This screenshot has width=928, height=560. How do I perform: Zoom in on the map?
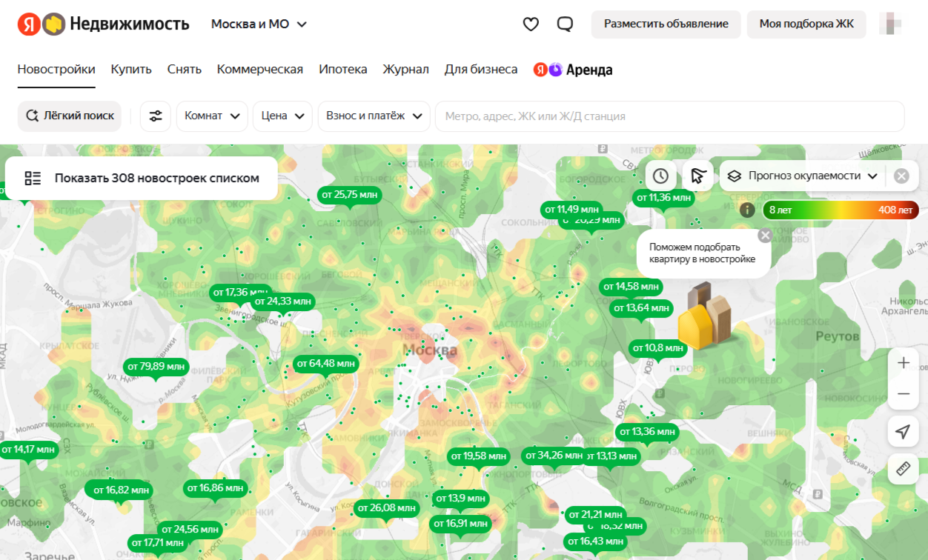coord(903,363)
